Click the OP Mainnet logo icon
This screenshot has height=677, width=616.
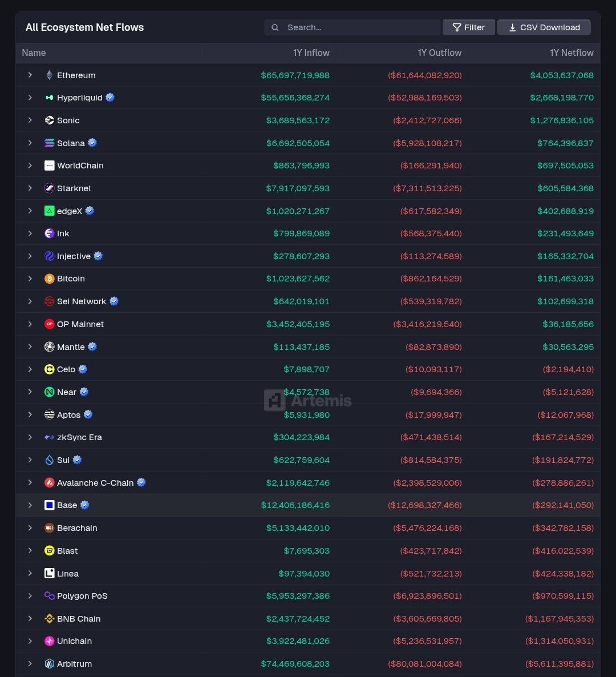(x=49, y=324)
